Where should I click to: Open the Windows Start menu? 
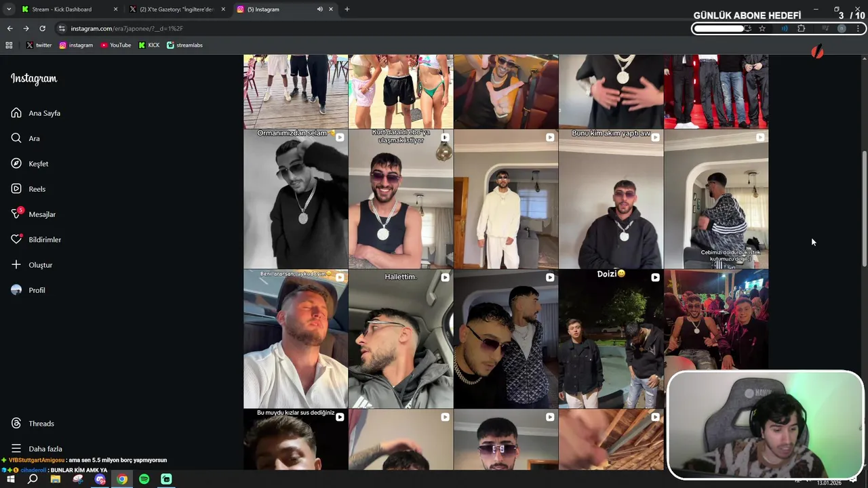[11, 479]
